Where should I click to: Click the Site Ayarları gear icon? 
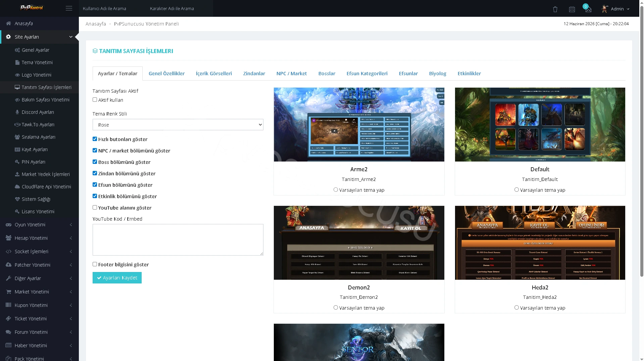pyautogui.click(x=8, y=37)
